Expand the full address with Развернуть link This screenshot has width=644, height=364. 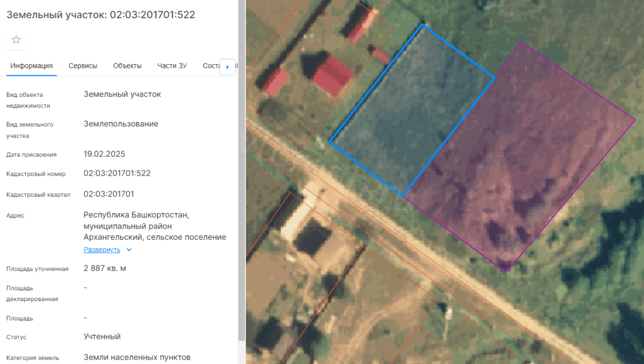coord(102,250)
